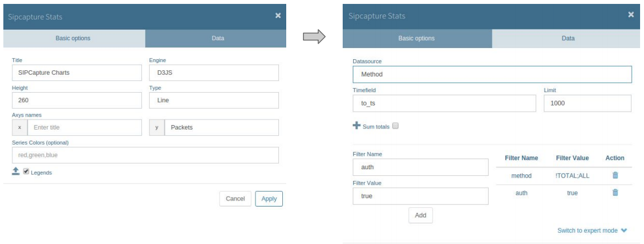Screen dimensions: 644x244
Task: Switch to Basic options tab in right dialog
Action: tap(417, 39)
